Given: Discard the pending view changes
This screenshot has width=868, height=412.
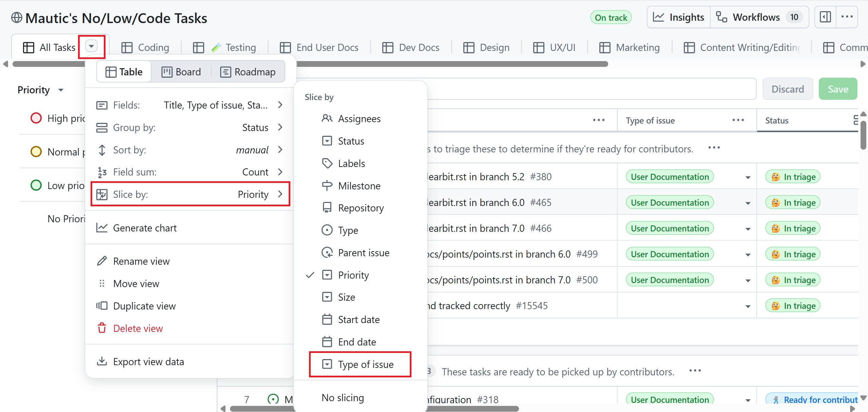Looking at the screenshot, I should click(788, 89).
